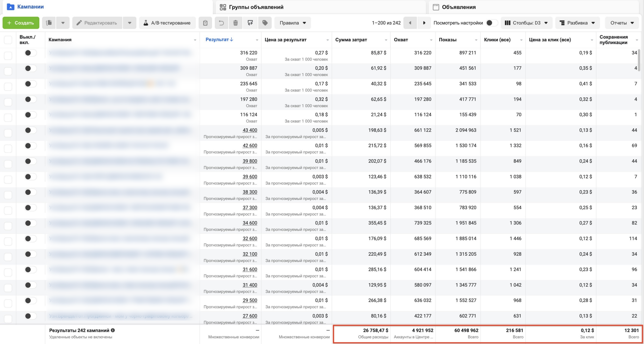Click the duplicate campaigns icon
The width and height of the screenshot is (644, 344).
[x=49, y=23]
